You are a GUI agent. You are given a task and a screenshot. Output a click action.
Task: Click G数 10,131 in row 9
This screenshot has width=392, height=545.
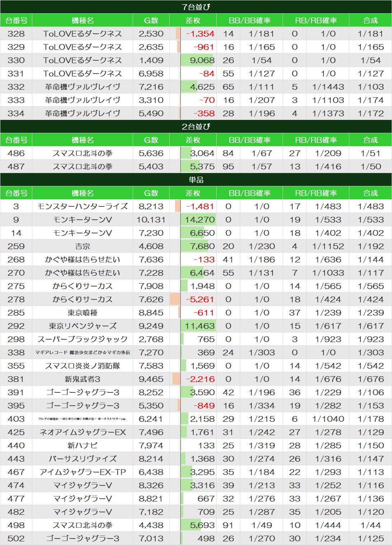(151, 220)
